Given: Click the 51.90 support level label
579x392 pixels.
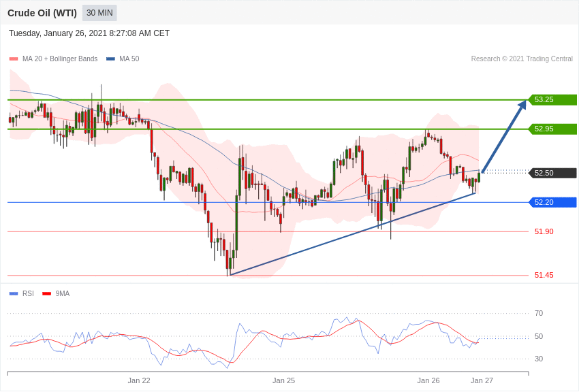Looking at the screenshot, I should pyautogui.click(x=544, y=231).
